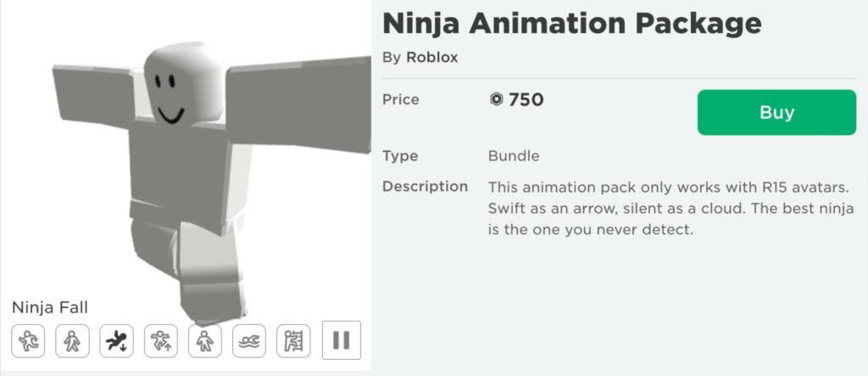Click the Type label

[x=399, y=156]
